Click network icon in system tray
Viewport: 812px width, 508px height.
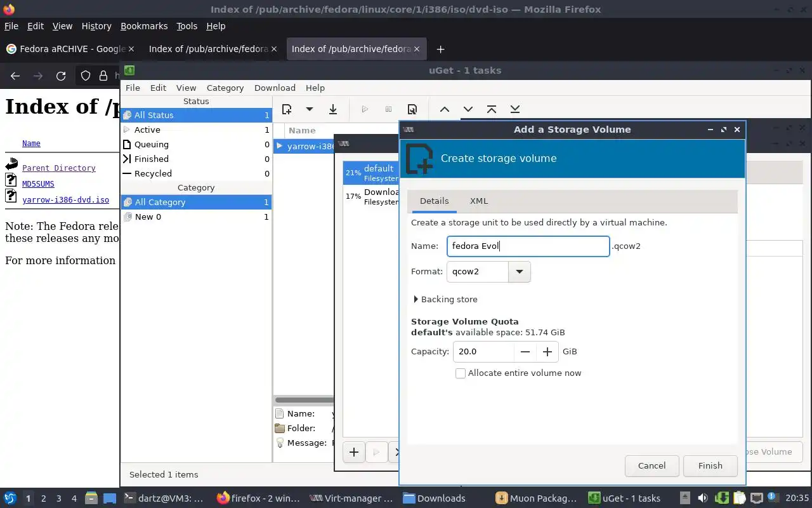click(756, 498)
